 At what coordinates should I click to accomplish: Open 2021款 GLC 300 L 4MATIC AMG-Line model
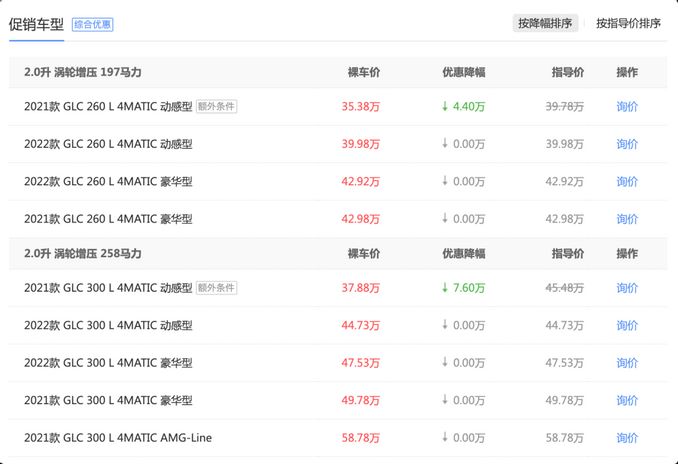118,438
